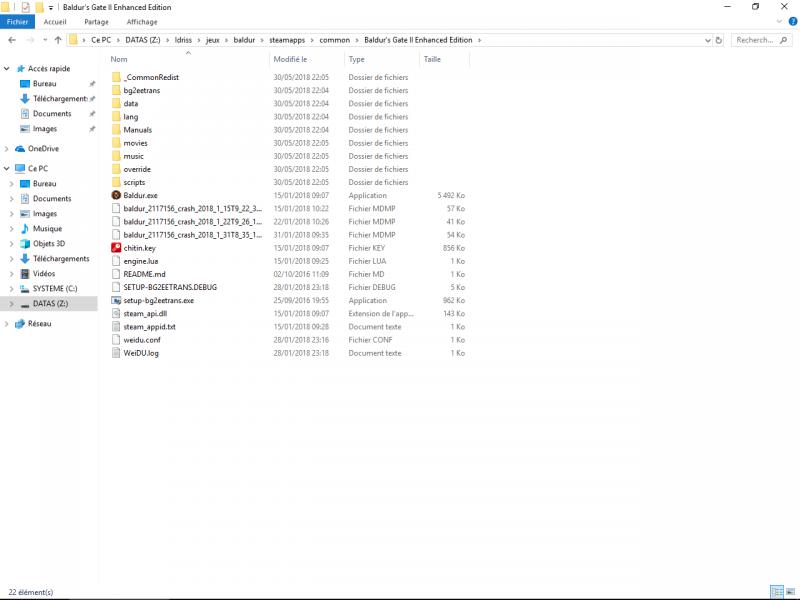Click common in the address breadcrumb

(335, 40)
